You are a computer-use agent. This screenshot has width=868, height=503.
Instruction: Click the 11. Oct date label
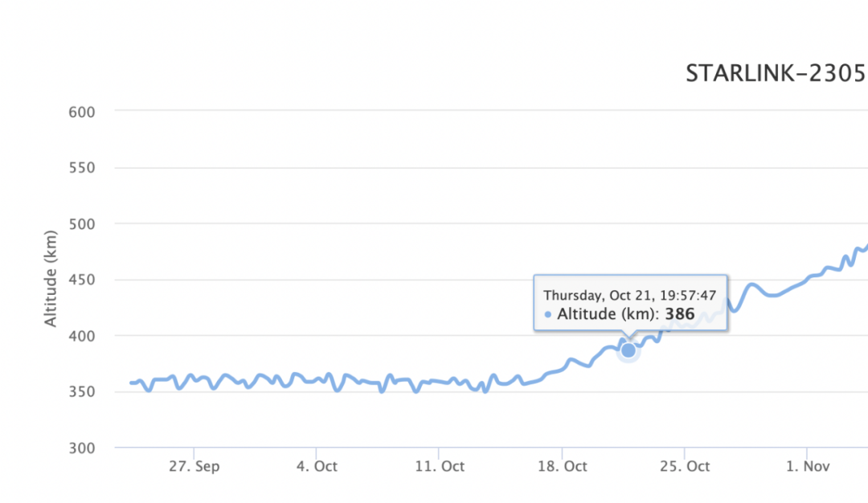pyautogui.click(x=440, y=466)
